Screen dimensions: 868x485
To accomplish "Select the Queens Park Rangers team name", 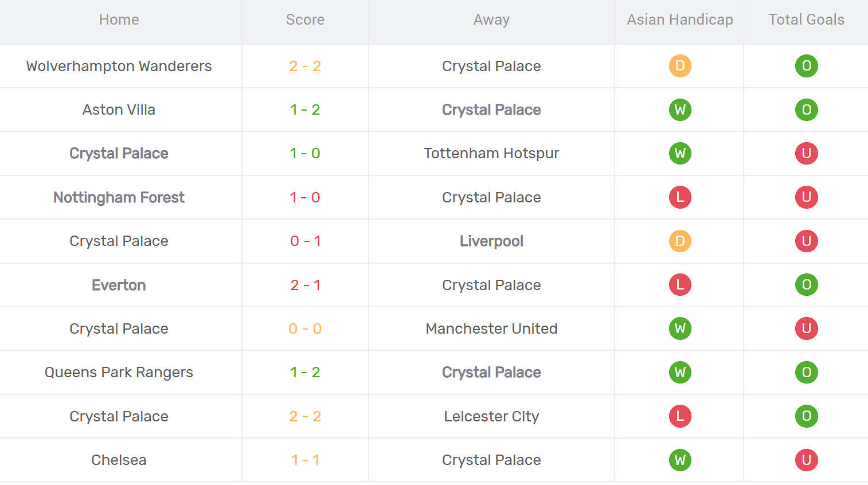I will [x=119, y=373].
